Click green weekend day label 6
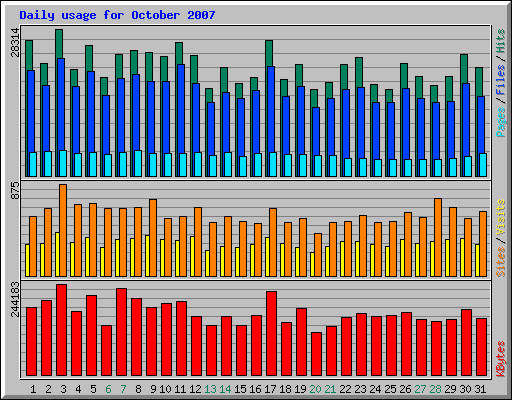Viewport: 512px width, 400px height. pos(108,389)
